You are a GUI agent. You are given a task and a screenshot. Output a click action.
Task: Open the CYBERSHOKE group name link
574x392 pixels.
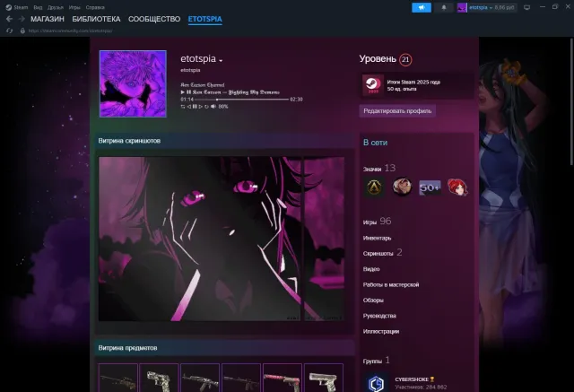412,379
